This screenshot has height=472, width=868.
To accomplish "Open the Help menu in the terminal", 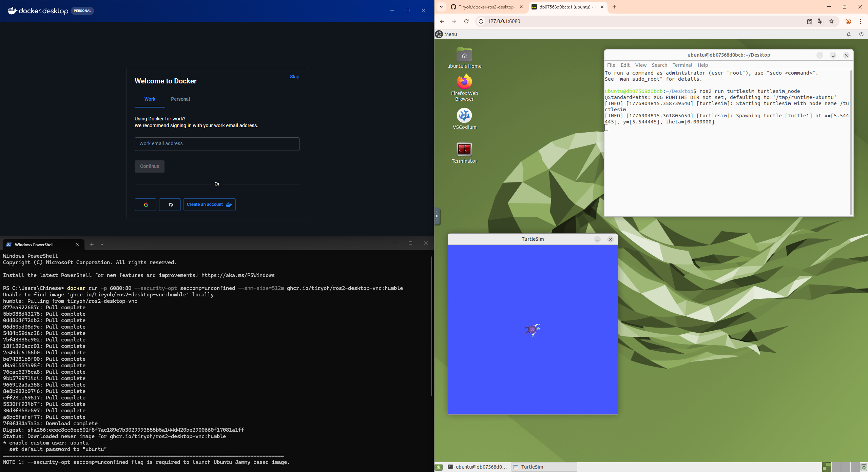I will [x=702, y=65].
